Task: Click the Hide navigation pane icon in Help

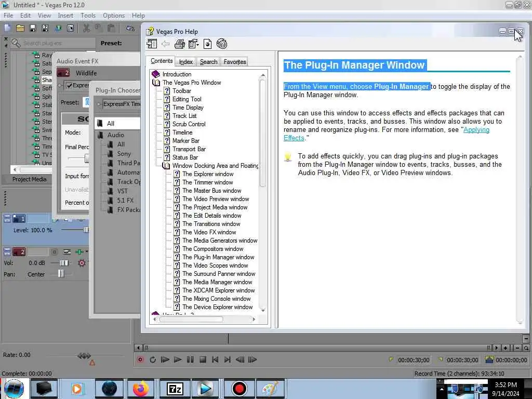Action: click(x=152, y=44)
